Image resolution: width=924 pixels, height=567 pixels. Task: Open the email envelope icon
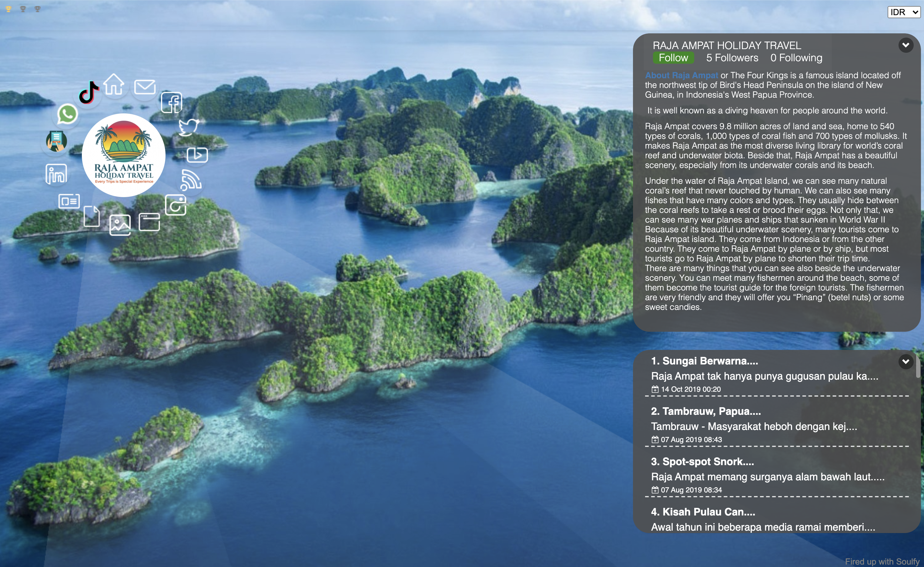tap(145, 87)
